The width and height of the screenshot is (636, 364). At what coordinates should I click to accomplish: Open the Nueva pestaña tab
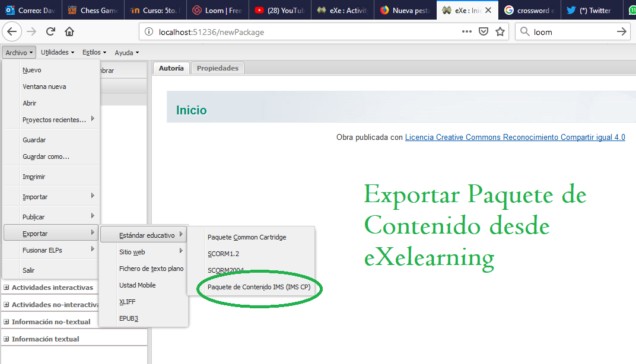pyautogui.click(x=405, y=10)
